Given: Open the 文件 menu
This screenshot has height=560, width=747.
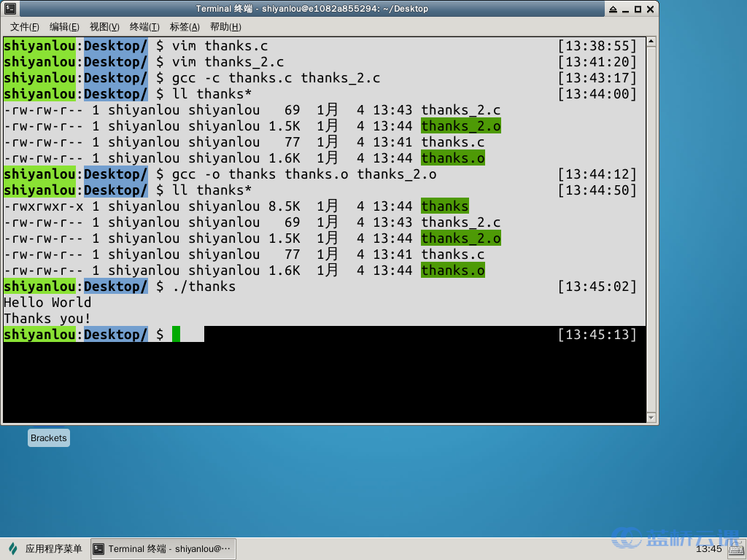Looking at the screenshot, I should pyautogui.click(x=26, y=27).
